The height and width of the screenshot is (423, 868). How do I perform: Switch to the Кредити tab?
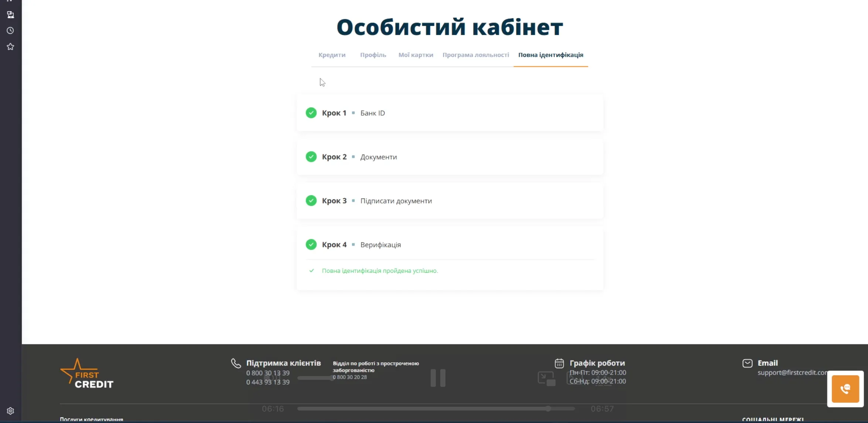click(332, 55)
